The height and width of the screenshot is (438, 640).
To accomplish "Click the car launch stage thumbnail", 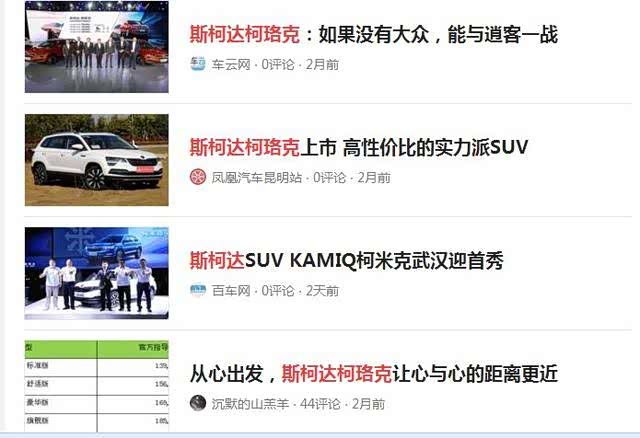I will tap(97, 47).
